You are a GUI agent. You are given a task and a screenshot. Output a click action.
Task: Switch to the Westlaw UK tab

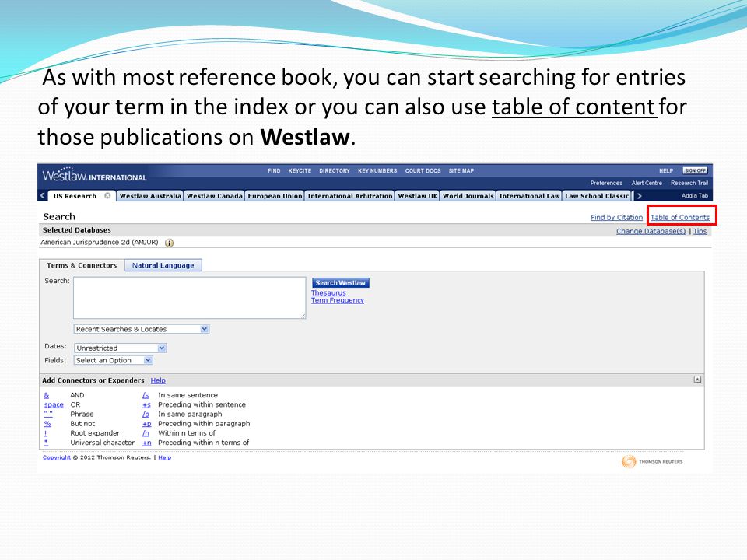[x=417, y=196]
